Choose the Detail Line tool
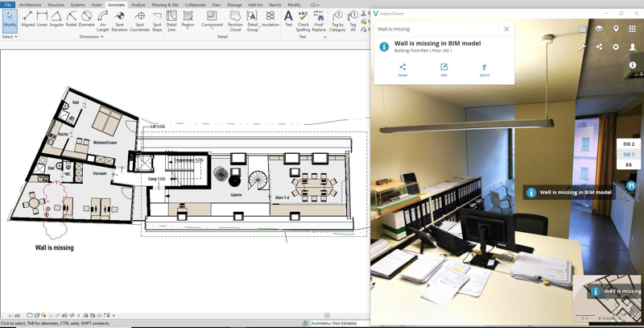Image resolution: width=644 pixels, height=328 pixels. click(x=171, y=22)
